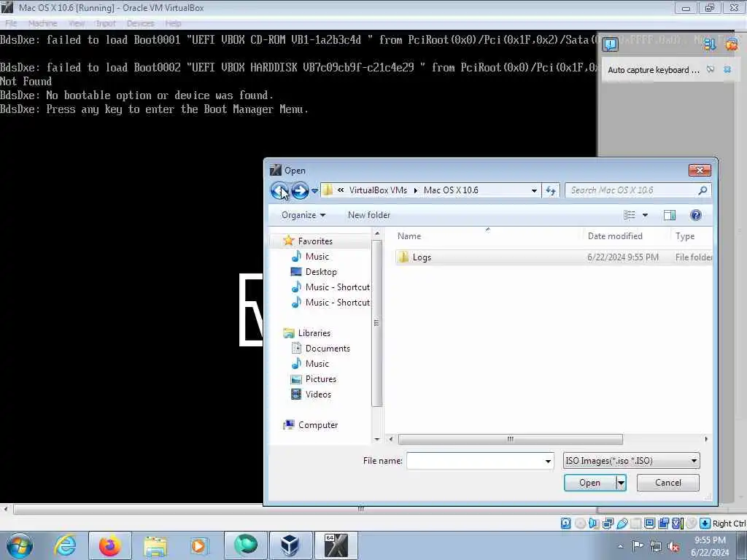Open the Input menu in VirtualBox
The height and width of the screenshot is (560, 747).
click(x=105, y=23)
